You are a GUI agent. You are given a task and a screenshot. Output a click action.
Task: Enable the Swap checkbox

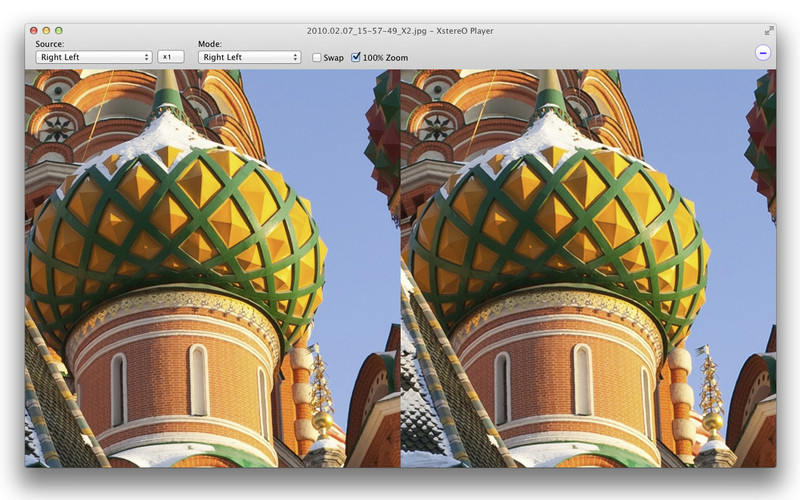click(317, 58)
